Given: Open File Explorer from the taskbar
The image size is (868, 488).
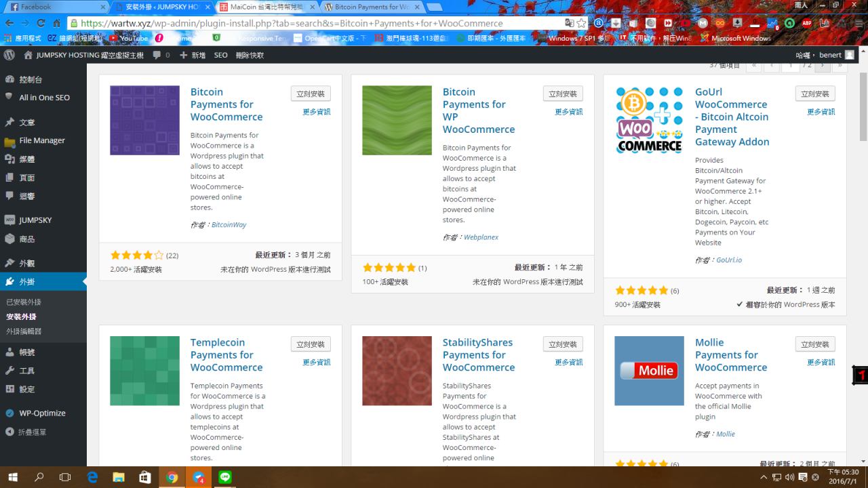Looking at the screenshot, I should click(119, 477).
